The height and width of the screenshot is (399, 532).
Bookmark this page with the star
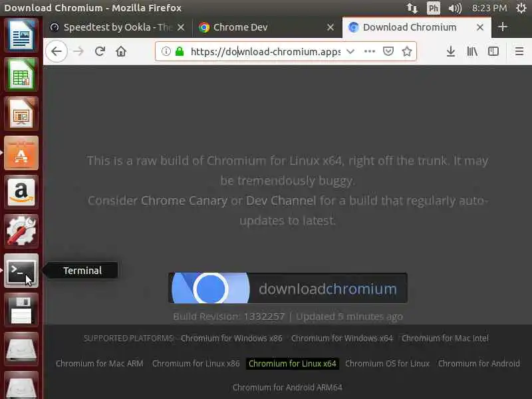coord(407,51)
